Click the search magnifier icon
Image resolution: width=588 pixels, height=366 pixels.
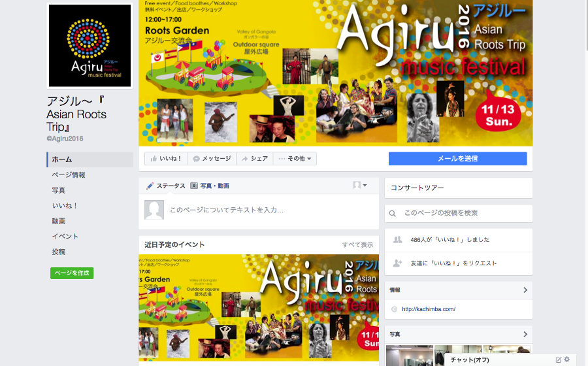tap(392, 213)
